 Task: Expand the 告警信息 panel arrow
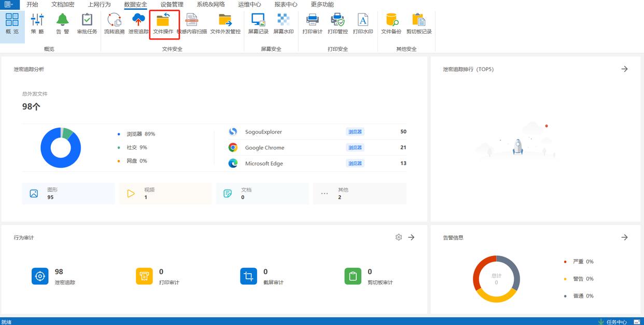(x=624, y=237)
